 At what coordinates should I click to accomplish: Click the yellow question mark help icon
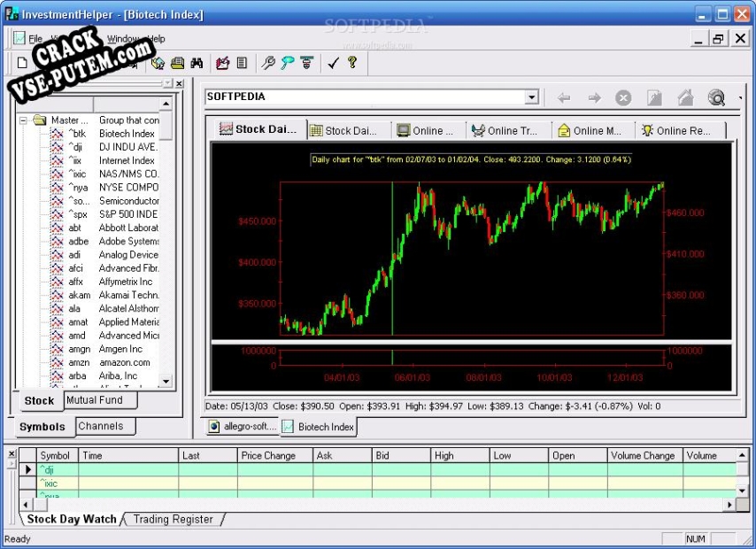pyautogui.click(x=352, y=63)
